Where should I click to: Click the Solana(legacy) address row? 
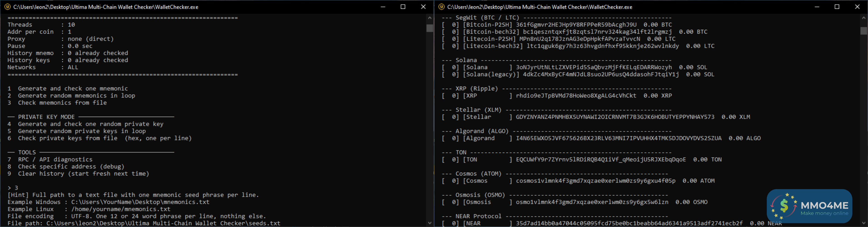coord(578,74)
